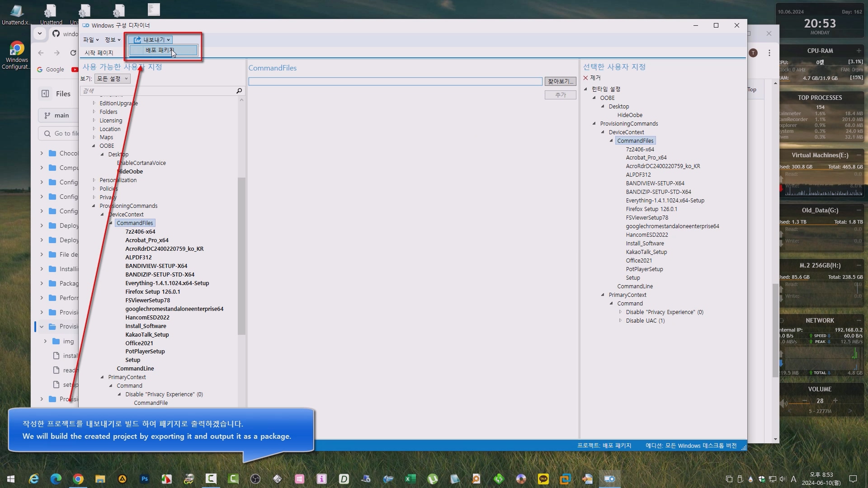Click 프로젝트: 배포 패키지 status text
868x488 pixels.
click(x=604, y=446)
